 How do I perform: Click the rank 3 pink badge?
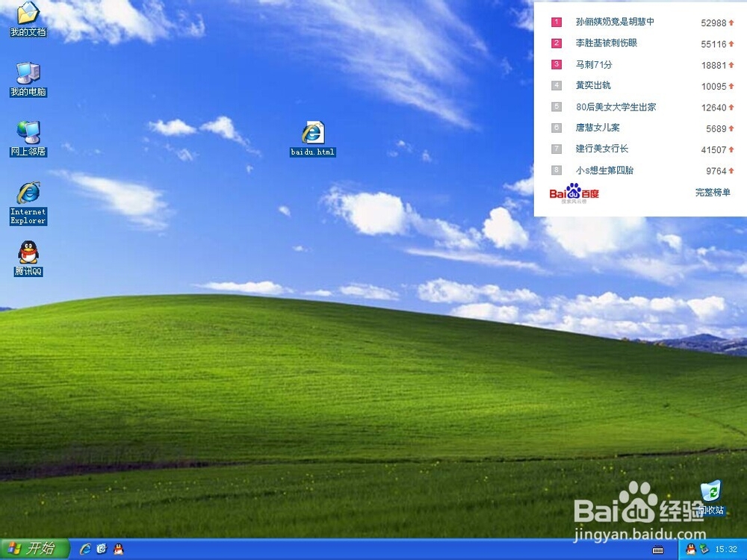[557, 64]
